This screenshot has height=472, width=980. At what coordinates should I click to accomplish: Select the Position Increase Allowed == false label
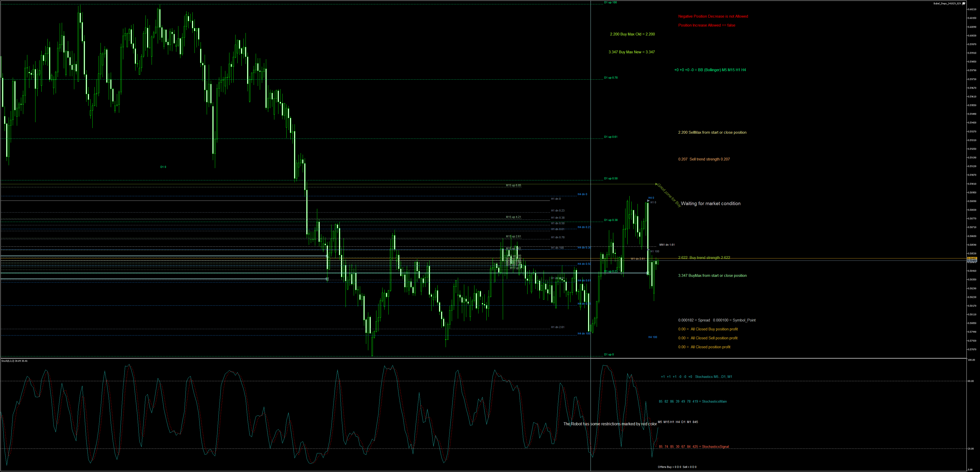click(706, 26)
